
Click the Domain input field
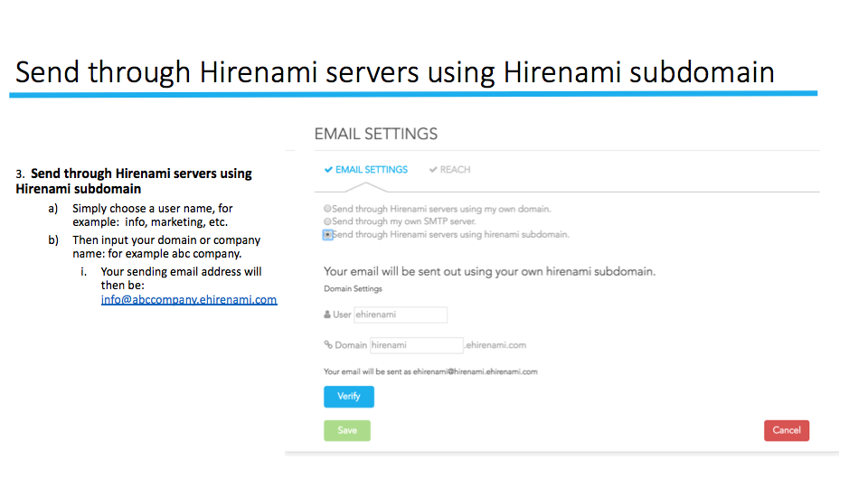click(x=416, y=345)
